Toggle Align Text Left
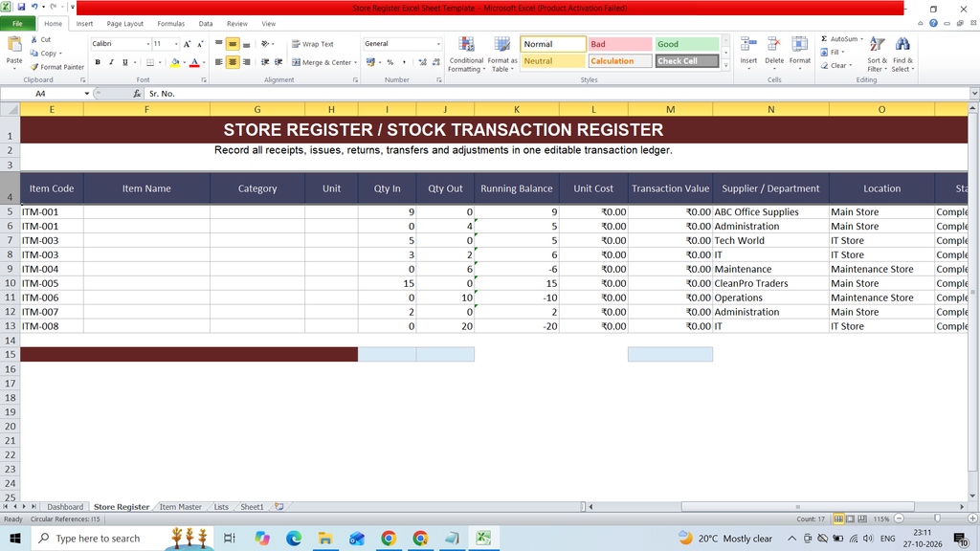This screenshot has height=551, width=980. pos(219,62)
